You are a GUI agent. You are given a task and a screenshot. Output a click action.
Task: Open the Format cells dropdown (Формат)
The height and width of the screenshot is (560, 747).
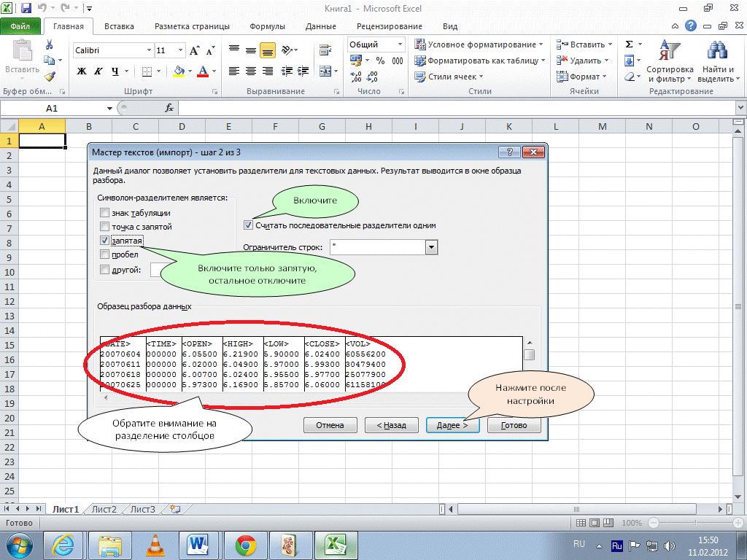click(x=581, y=77)
